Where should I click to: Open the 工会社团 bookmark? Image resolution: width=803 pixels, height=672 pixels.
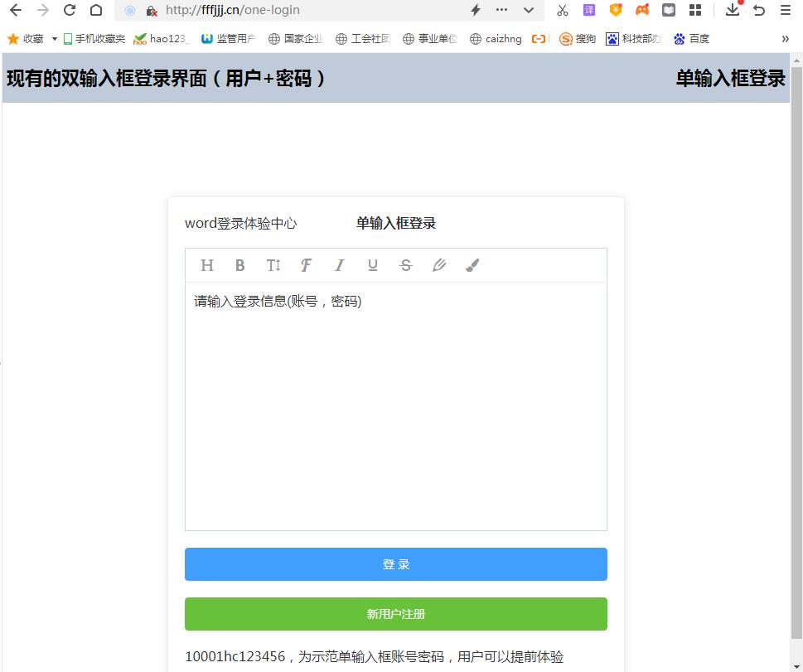[x=363, y=38]
